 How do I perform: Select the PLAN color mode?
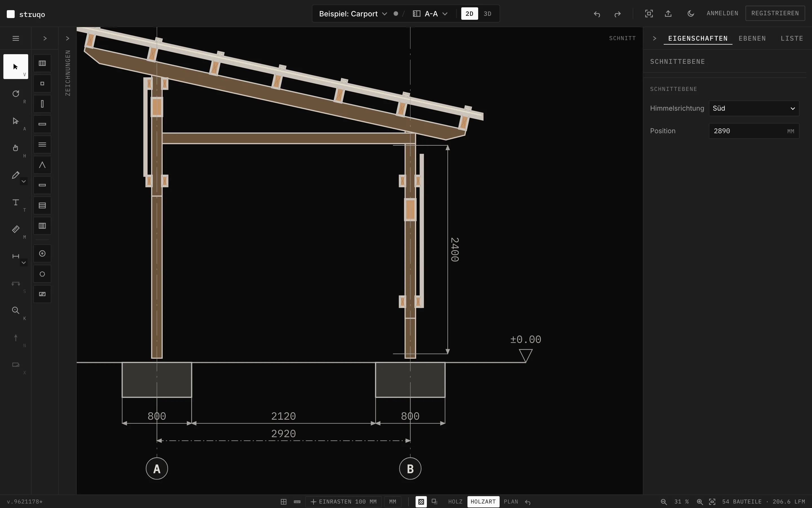pyautogui.click(x=511, y=502)
